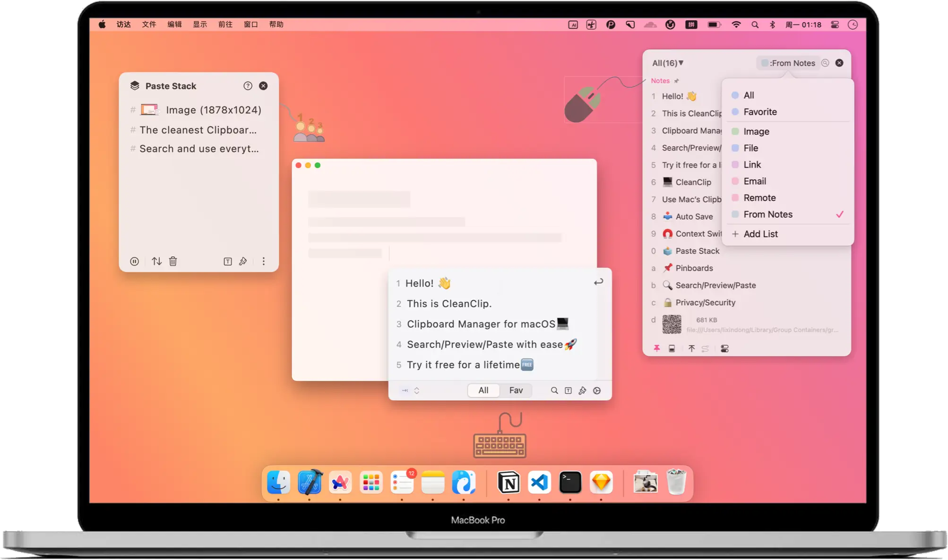Image resolution: width=948 pixels, height=560 pixels.
Task: Click the Settings icon in clipboard popup
Action: (x=598, y=390)
